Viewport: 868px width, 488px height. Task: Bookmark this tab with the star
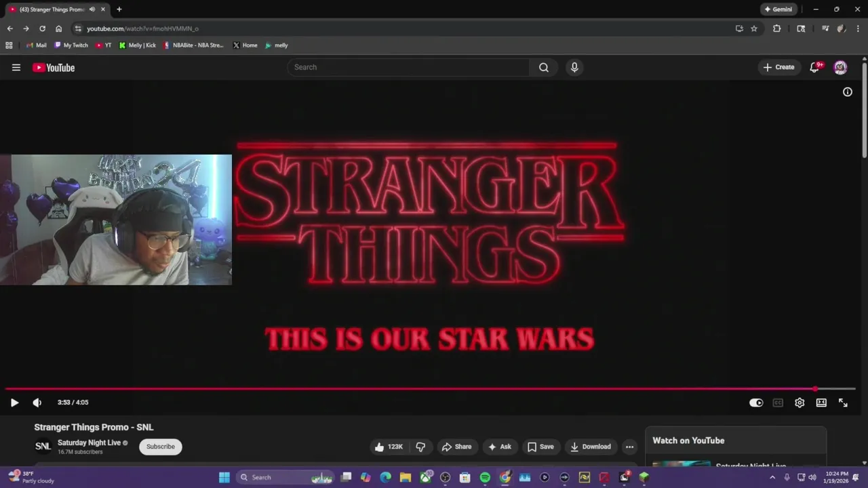[754, 28]
